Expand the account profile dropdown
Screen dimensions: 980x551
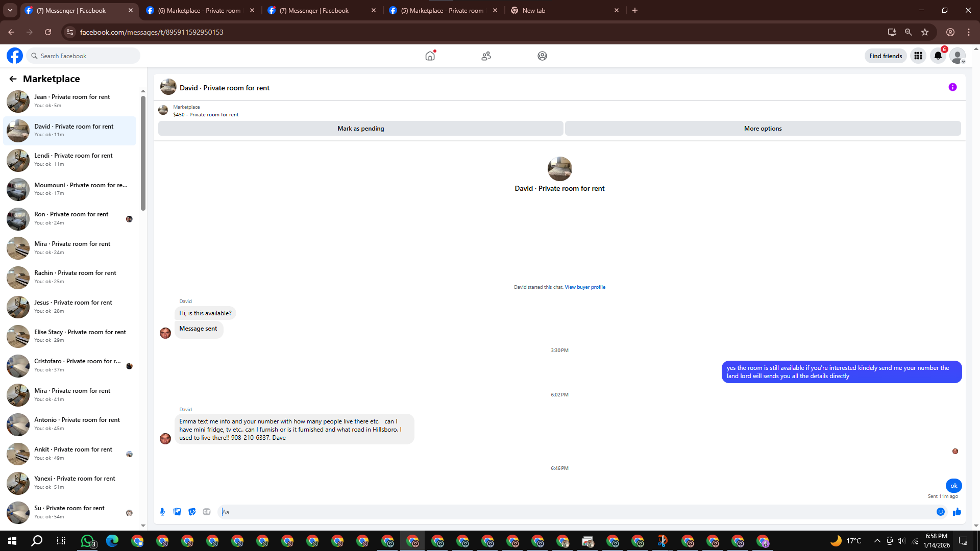[x=958, y=56]
